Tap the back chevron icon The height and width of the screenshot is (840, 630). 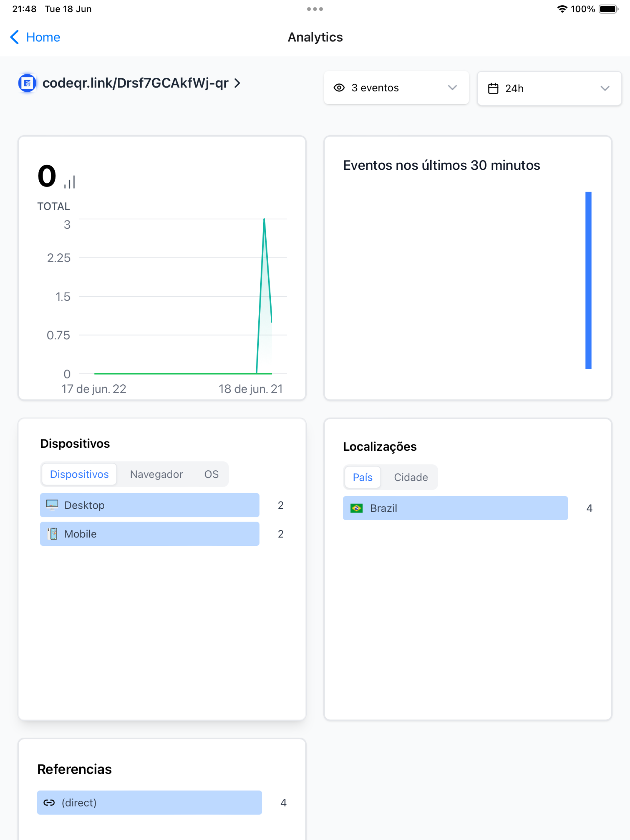[14, 37]
